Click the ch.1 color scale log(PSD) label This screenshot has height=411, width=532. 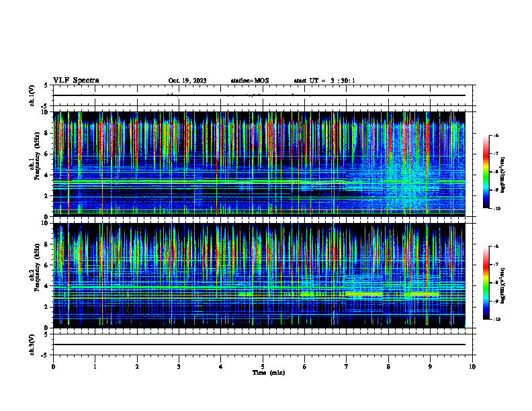pos(503,175)
